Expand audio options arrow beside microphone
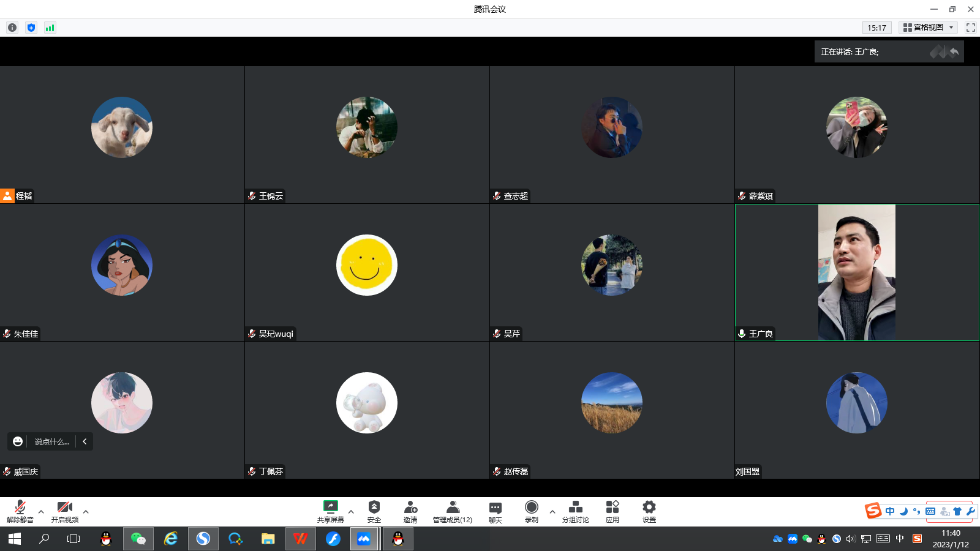The height and width of the screenshot is (551, 980). pos(41,512)
